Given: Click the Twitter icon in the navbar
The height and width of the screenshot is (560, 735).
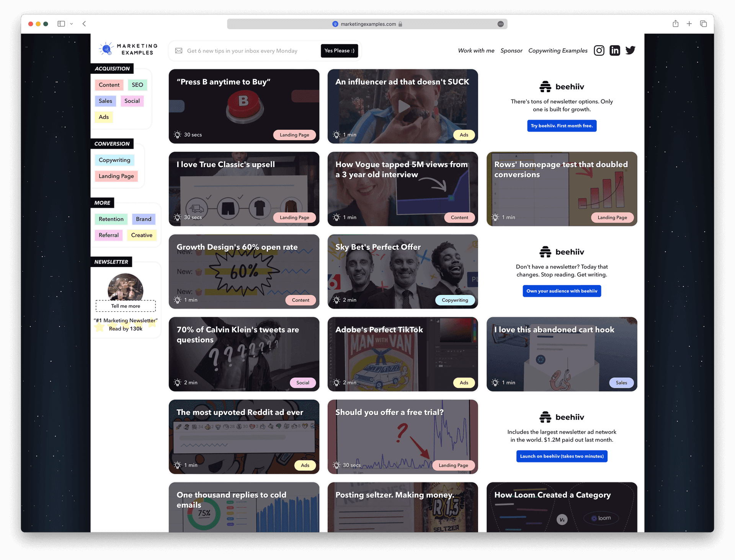Looking at the screenshot, I should [x=630, y=50].
